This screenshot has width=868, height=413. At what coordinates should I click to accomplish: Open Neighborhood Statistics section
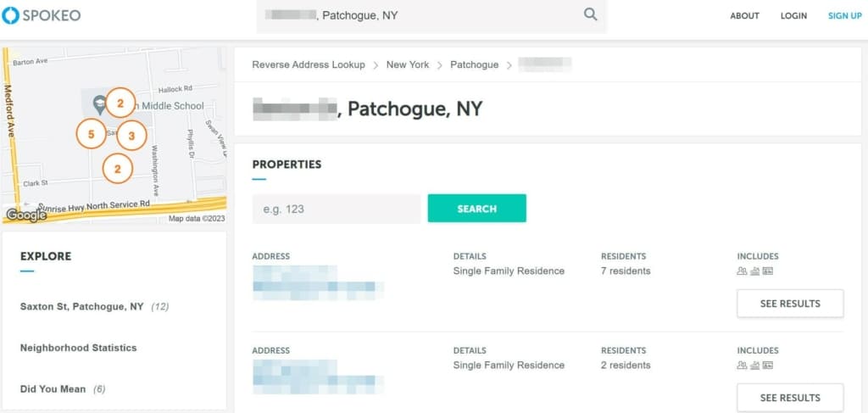point(79,348)
